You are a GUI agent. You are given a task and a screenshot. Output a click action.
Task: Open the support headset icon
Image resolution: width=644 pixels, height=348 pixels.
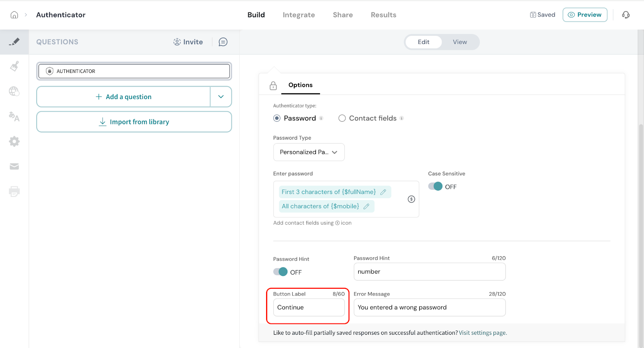pos(625,15)
